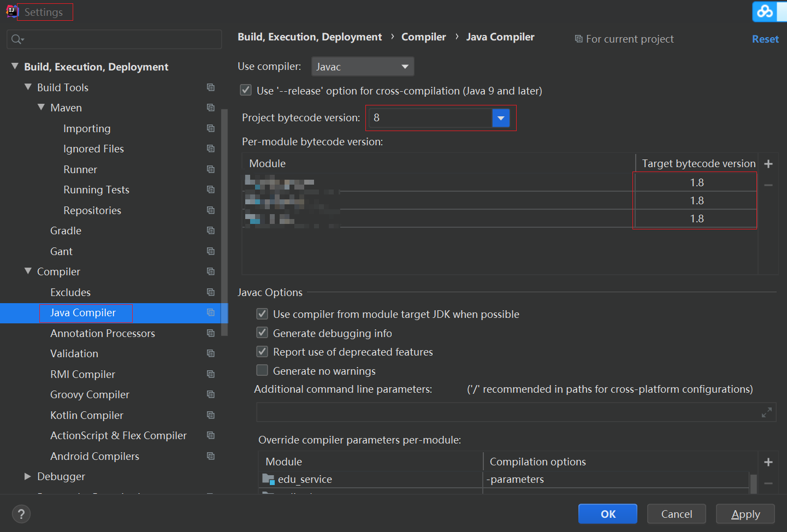Screen dimensions: 787x532
Task: Expand the Debugger tree node
Action: click(28, 476)
